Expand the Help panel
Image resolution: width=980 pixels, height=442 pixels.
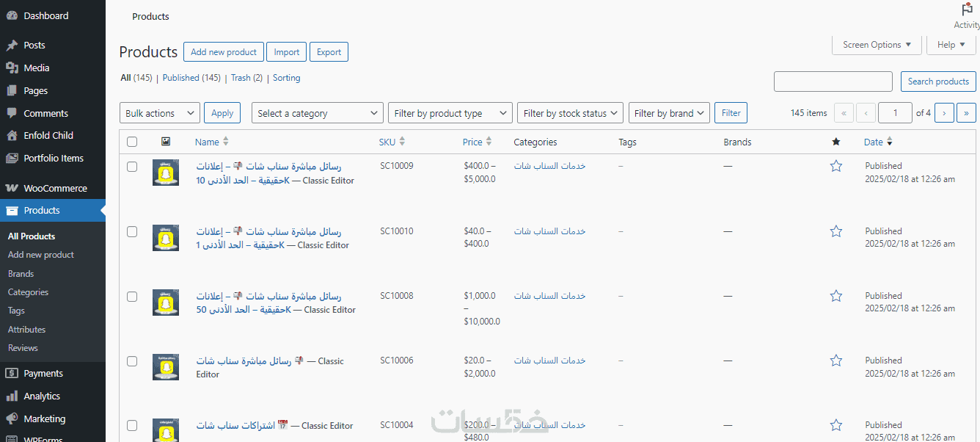click(x=951, y=45)
